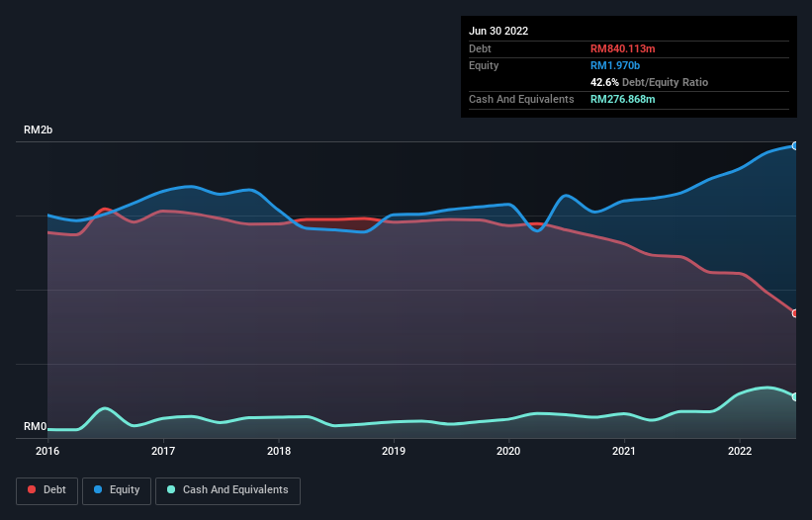Click the 42.6% Debt/Equity Ratio text
812x520 pixels.
coord(649,82)
